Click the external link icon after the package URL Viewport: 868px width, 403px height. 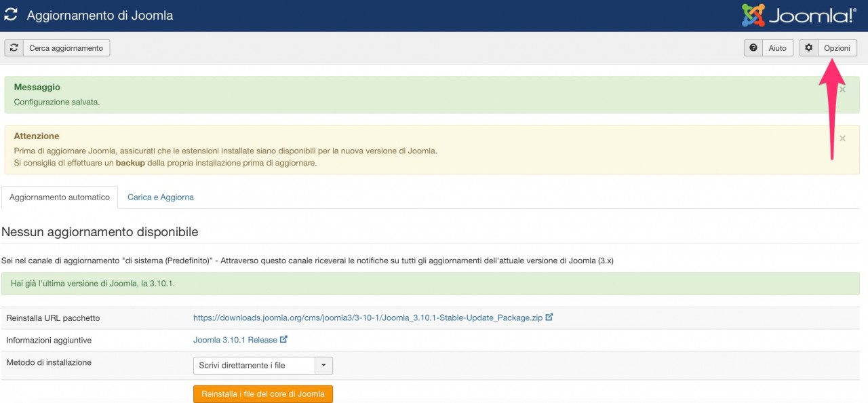(549, 317)
